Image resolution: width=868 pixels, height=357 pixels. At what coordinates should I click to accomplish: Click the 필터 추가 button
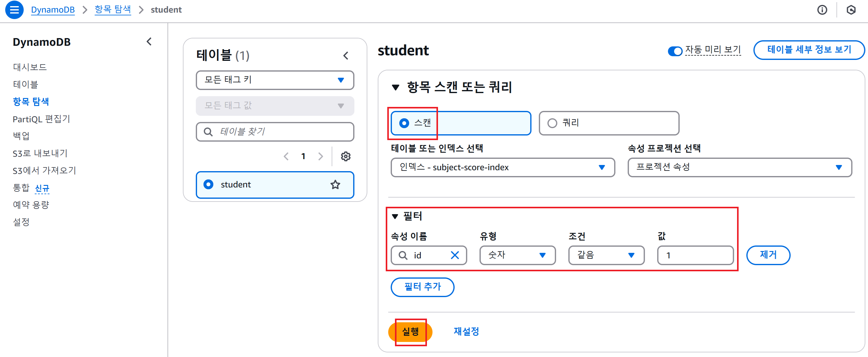tap(422, 287)
